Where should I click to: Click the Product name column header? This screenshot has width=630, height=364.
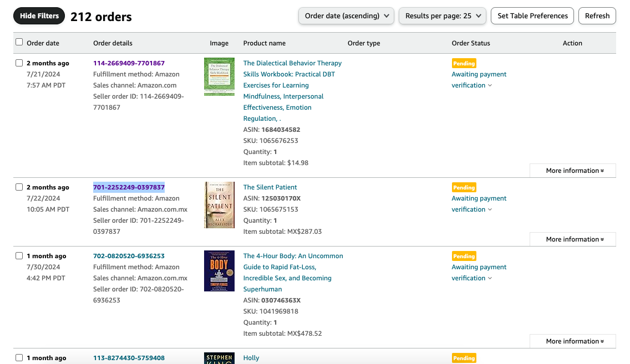coord(265,43)
